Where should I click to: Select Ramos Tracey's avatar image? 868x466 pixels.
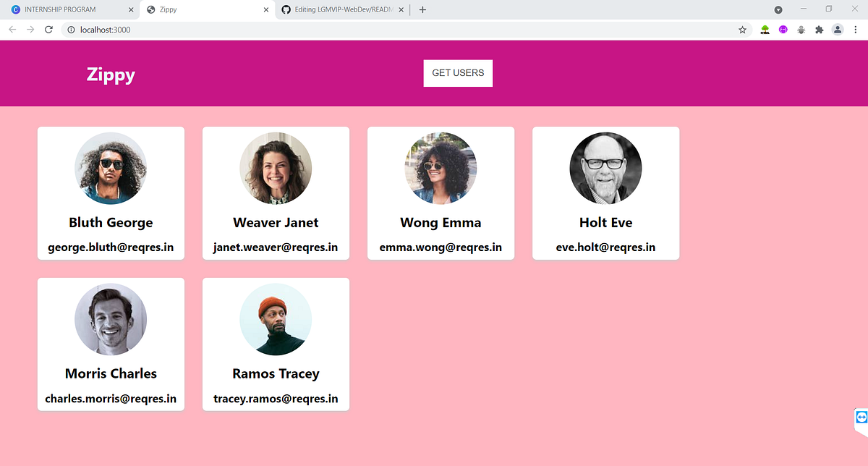click(x=276, y=319)
